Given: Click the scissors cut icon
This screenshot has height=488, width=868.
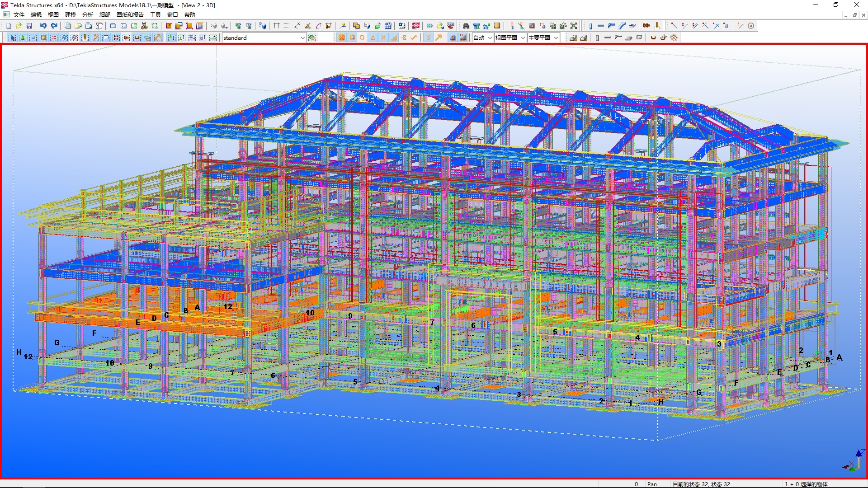Looking at the screenshot, I should (x=144, y=26).
